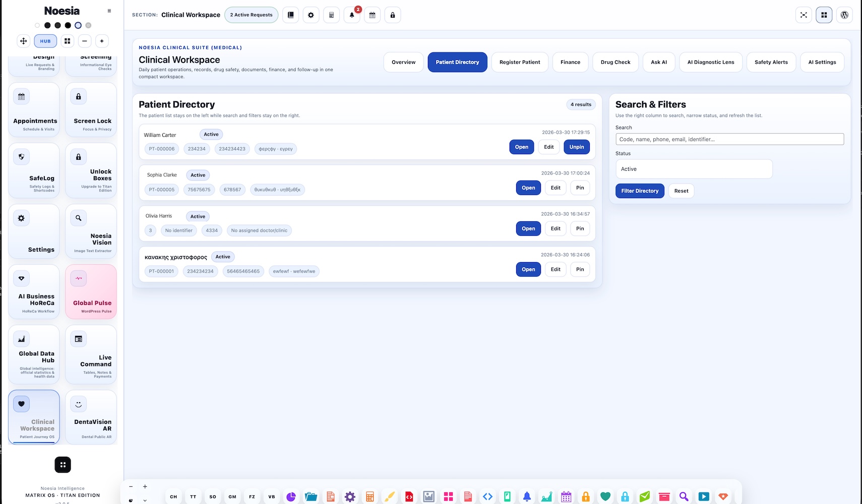The image size is (862, 504).
Task: Open the AI Diagnostic Lens tab
Action: 711,62
